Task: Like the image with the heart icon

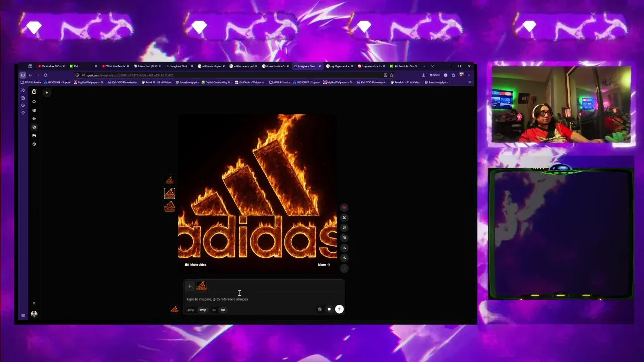Action: click(344, 208)
